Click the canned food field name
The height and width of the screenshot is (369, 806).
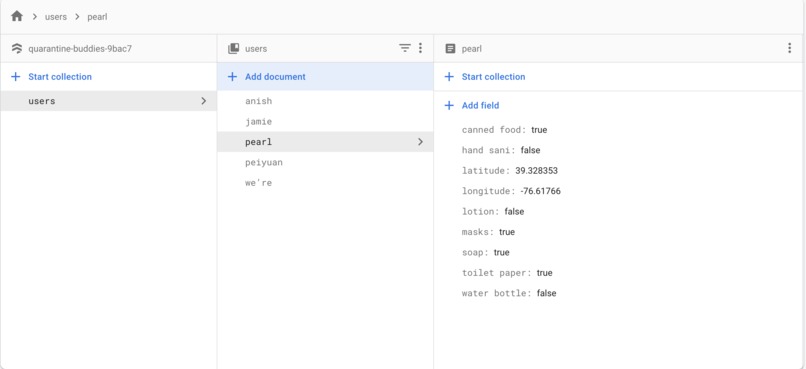coord(492,130)
